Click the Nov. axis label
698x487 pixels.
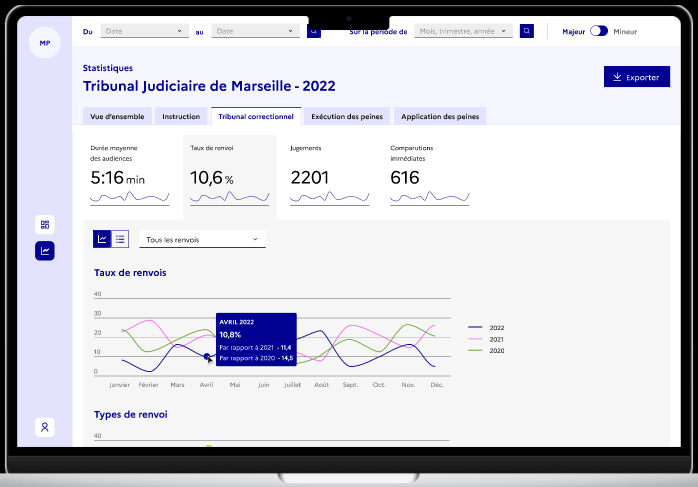(x=408, y=385)
